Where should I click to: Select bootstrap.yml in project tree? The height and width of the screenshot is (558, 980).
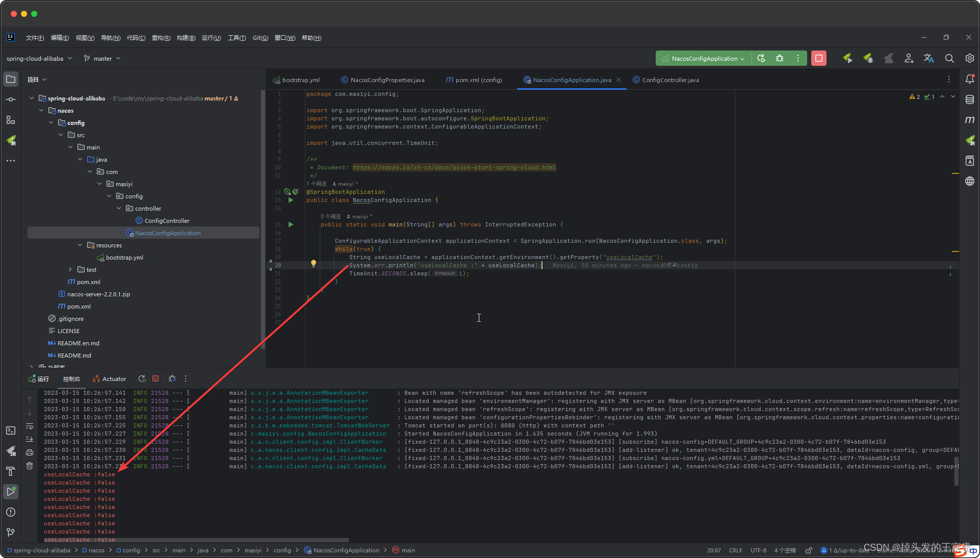124,257
